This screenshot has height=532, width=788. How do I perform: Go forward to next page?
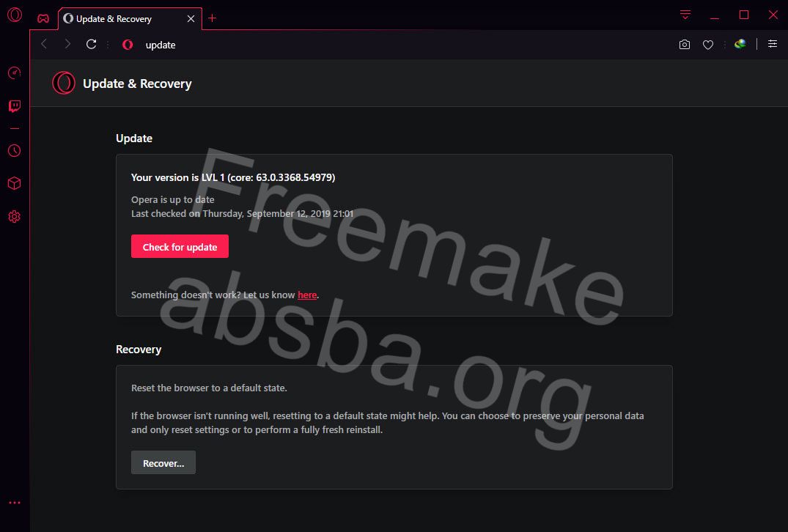67,44
